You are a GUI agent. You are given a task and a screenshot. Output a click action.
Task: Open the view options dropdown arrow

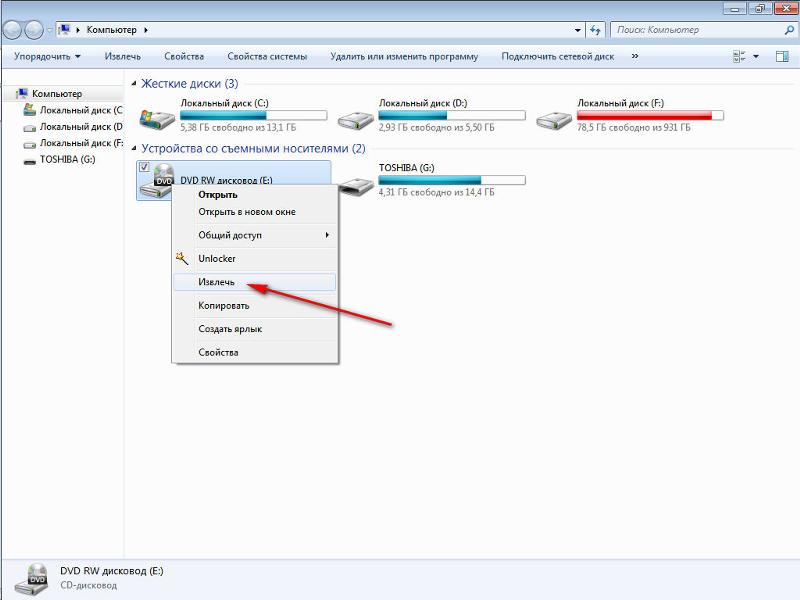click(x=756, y=56)
